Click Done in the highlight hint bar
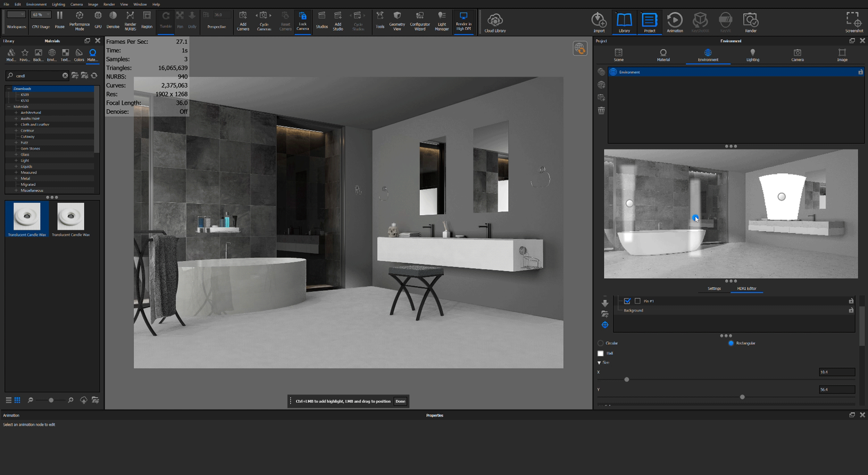 point(400,401)
